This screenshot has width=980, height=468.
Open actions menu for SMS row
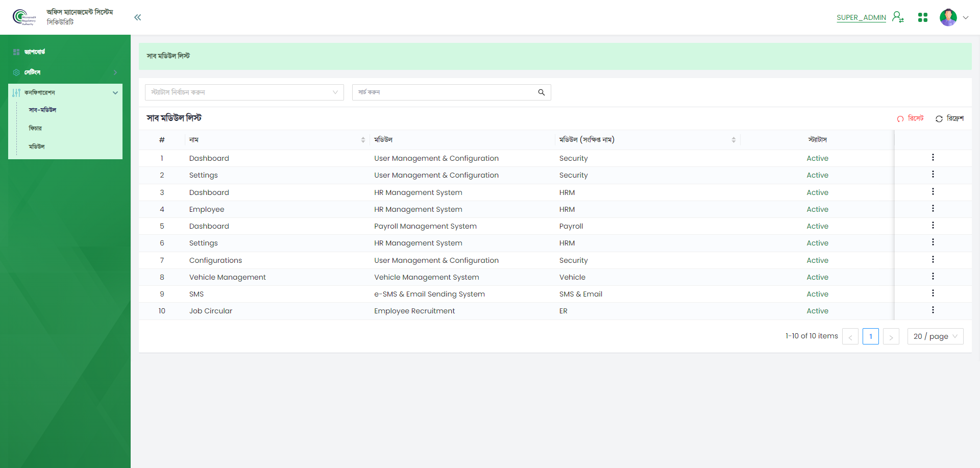pos(933,293)
